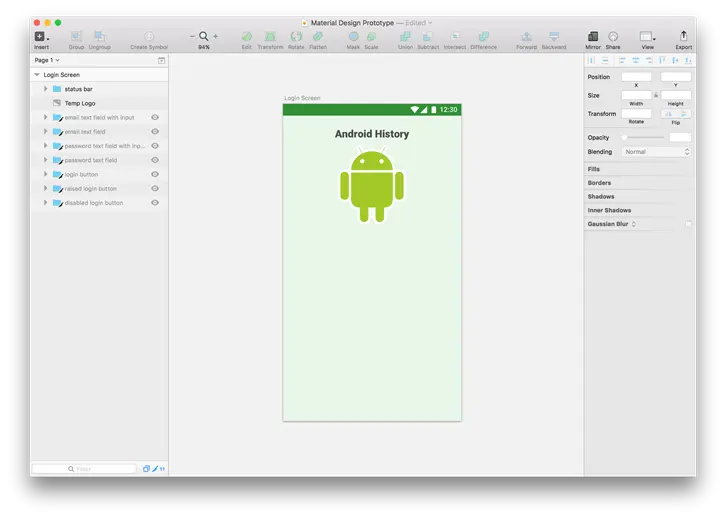Select the Android robot logo on canvas

point(371,184)
